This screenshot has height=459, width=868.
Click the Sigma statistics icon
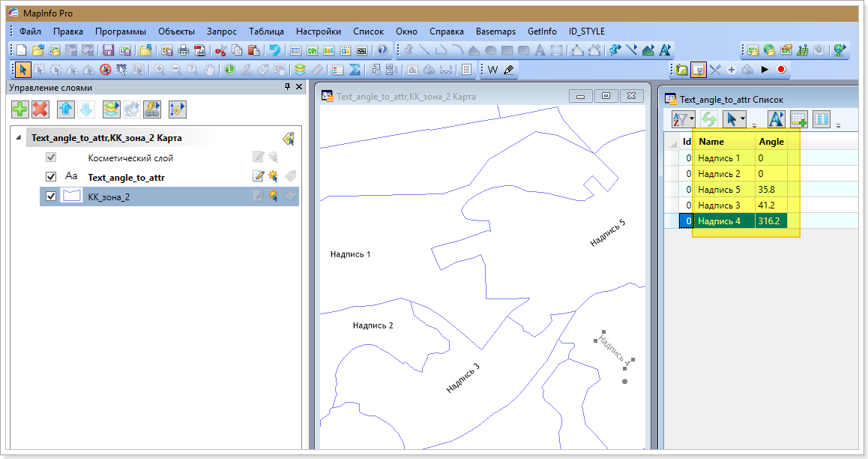point(355,70)
